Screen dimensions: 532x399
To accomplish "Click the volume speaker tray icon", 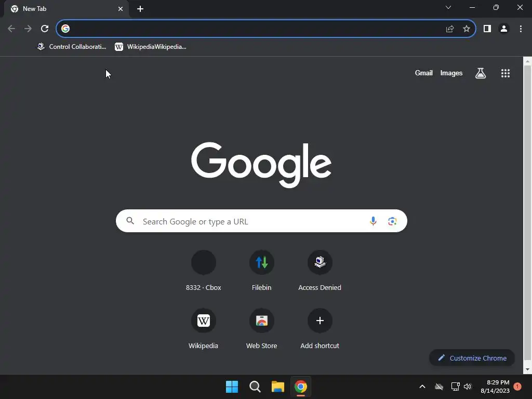I will (468, 387).
